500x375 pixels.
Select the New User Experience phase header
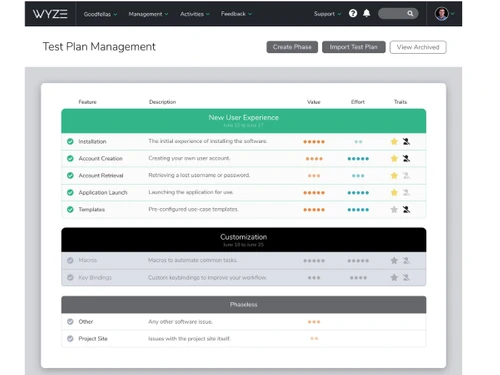[244, 121]
